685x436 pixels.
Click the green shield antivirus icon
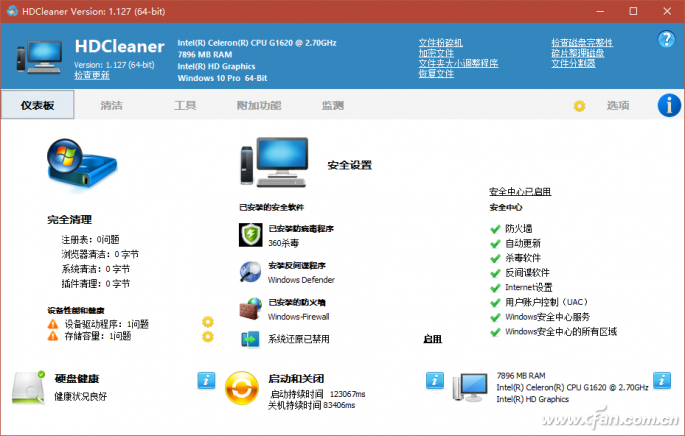point(250,235)
